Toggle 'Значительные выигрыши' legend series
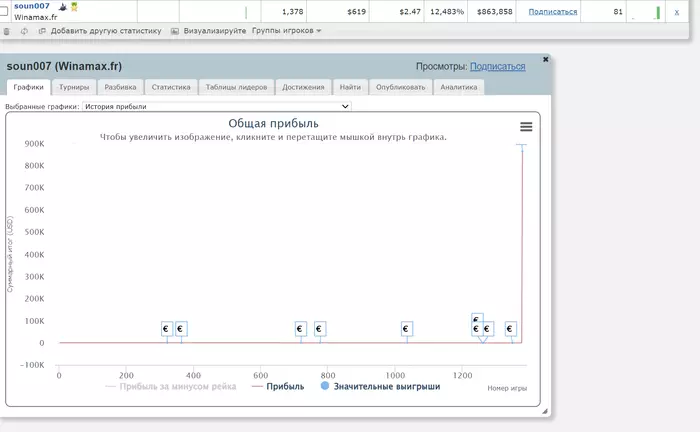This screenshot has width=700, height=432. click(x=381, y=386)
